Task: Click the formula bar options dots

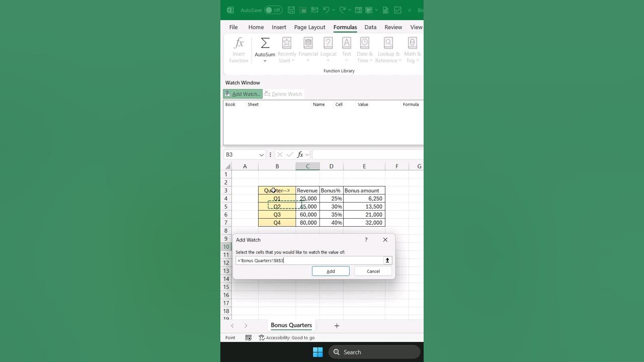Action: [x=270, y=155]
